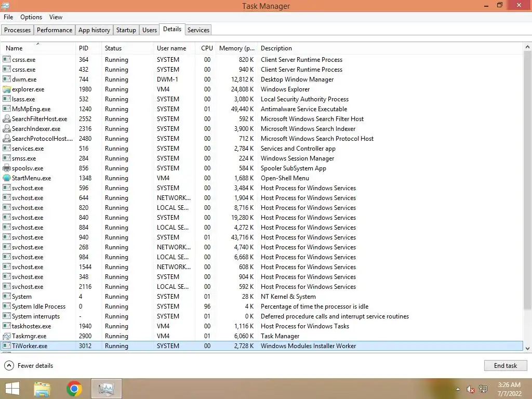Collapse view with Fewer details
Viewport: 532px width, 399px height.
coord(29,365)
